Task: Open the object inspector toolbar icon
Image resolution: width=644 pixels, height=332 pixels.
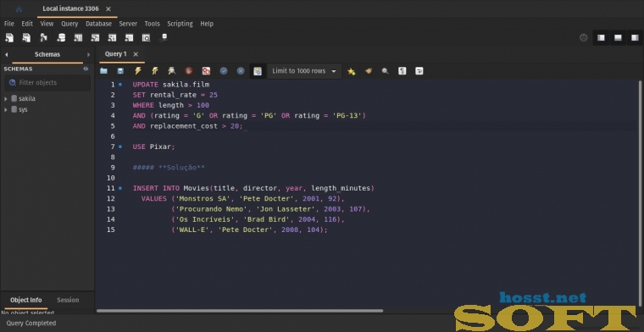Action: point(43,38)
